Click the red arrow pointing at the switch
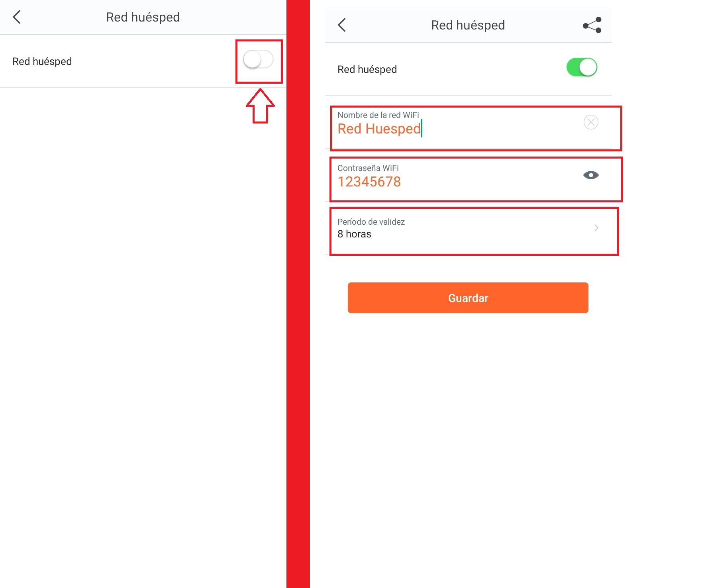This screenshot has height=588, width=702. [260, 106]
